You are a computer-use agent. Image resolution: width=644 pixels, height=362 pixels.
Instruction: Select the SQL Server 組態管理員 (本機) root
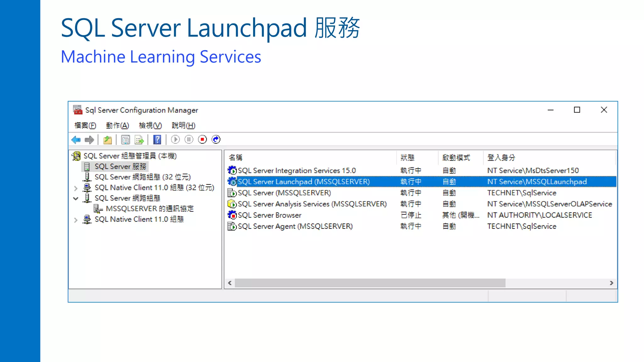pos(130,156)
